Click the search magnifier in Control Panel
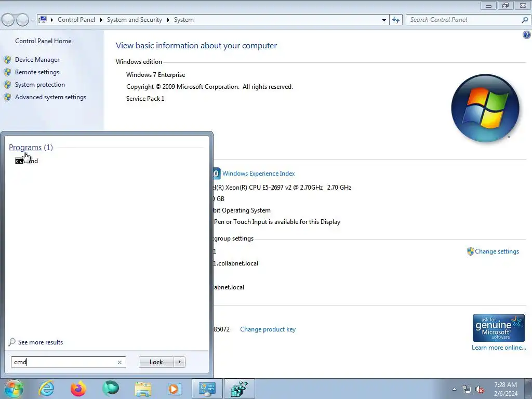The image size is (532, 399). [x=525, y=20]
